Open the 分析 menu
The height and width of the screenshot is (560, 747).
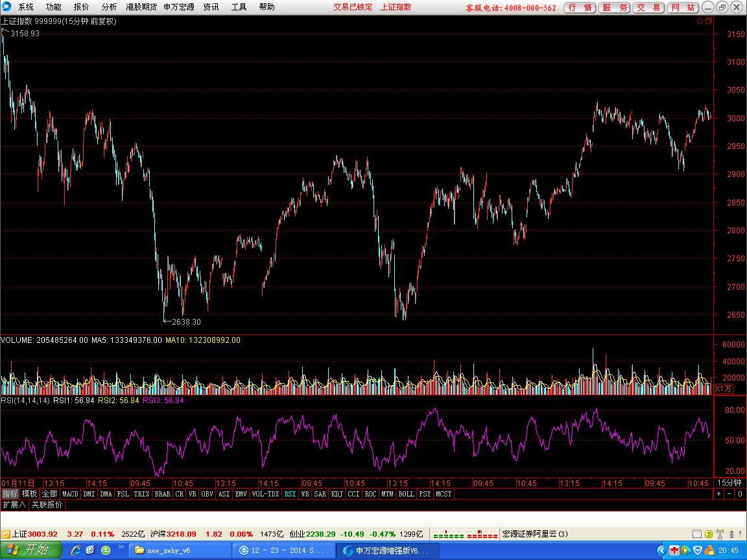point(109,7)
